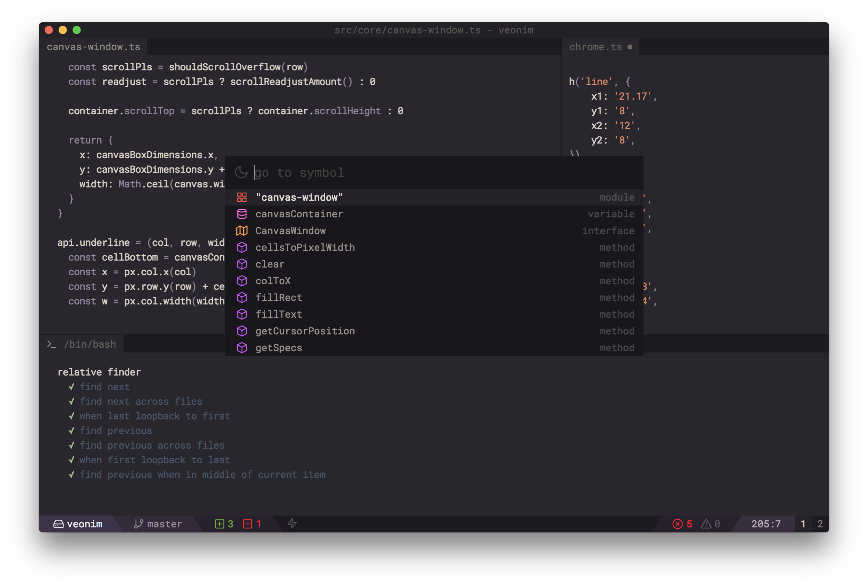Viewport: 868px width, 588px height.
Task: Choose the fillRect symbol from the list
Action: (x=279, y=297)
